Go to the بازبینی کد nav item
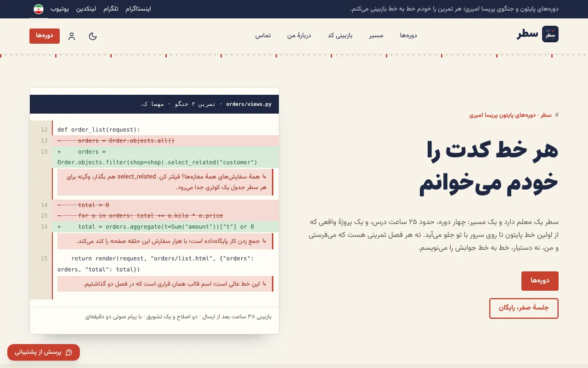Screen dimensions: 588x368 coord(340,35)
